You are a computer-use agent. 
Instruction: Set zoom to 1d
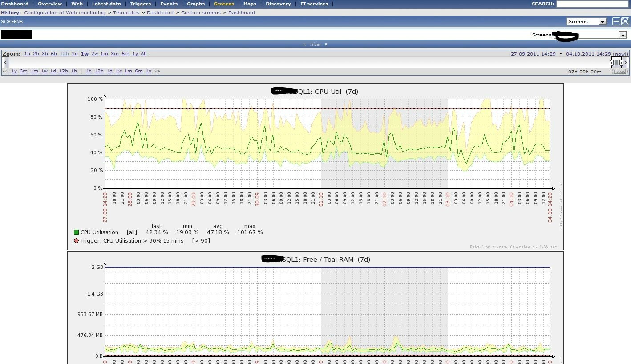click(x=75, y=54)
